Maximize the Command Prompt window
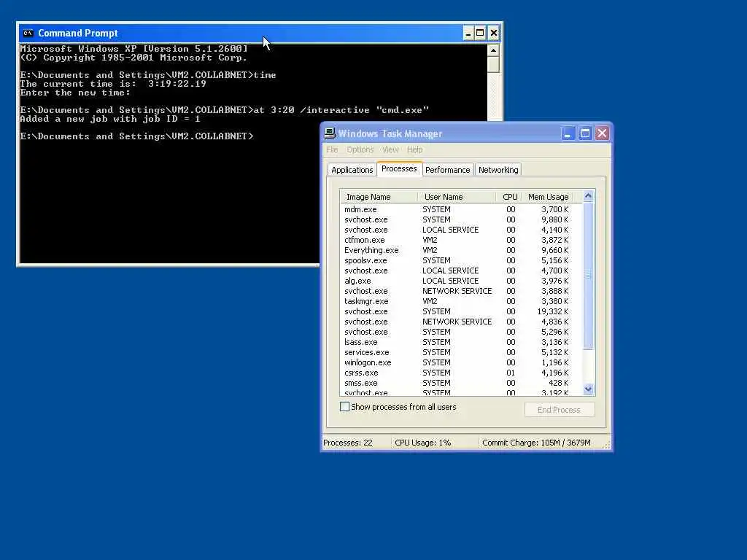The height and width of the screenshot is (560, 747). click(x=480, y=33)
